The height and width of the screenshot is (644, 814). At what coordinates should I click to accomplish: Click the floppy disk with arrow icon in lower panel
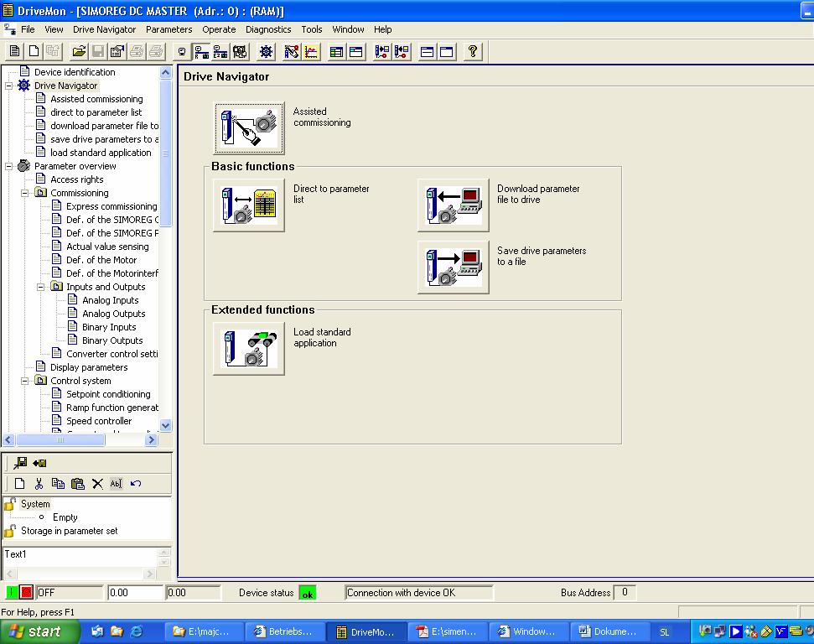click(x=21, y=463)
